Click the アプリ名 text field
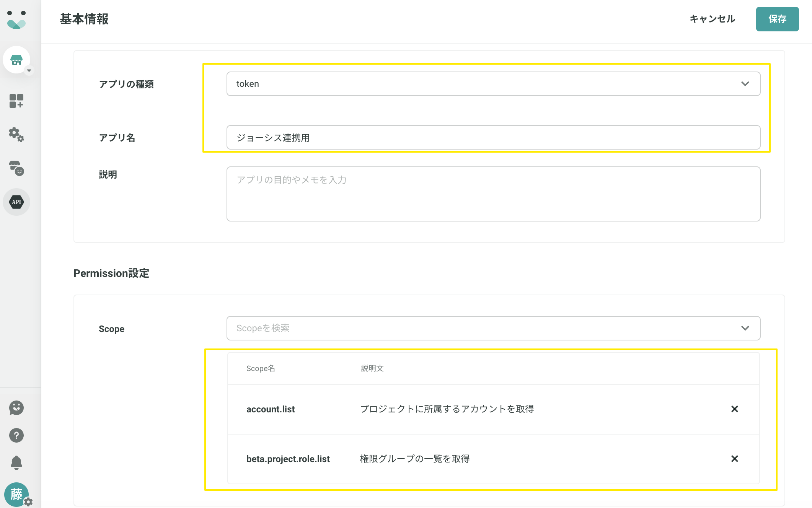The width and height of the screenshot is (812, 508). coord(493,137)
